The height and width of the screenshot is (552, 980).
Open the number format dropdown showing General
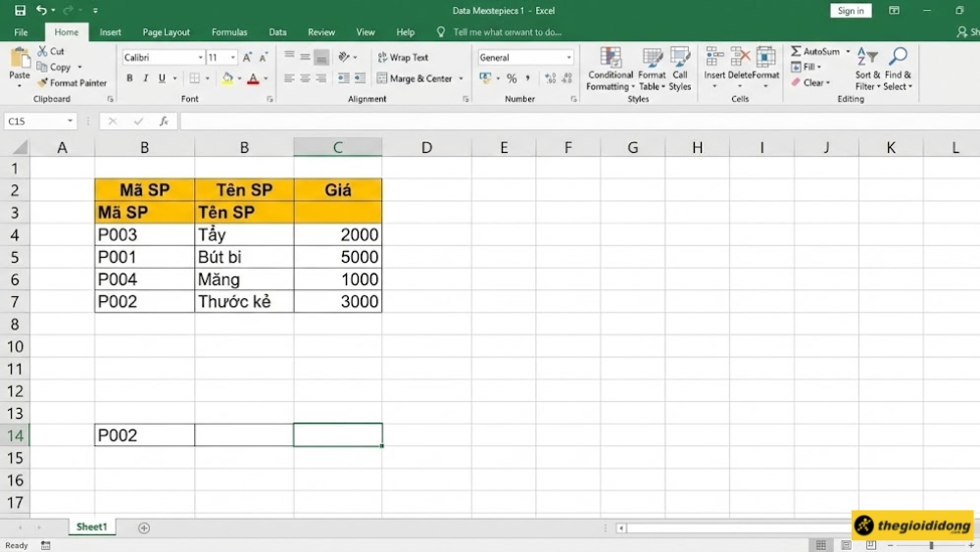(x=568, y=58)
